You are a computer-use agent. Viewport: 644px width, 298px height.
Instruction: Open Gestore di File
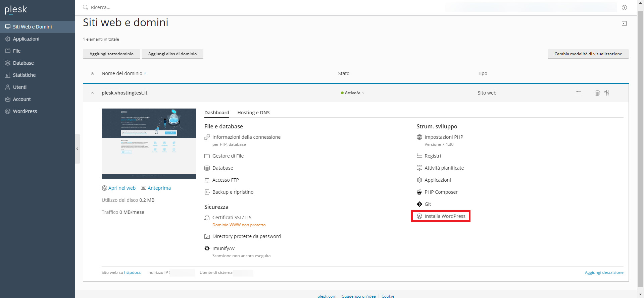click(x=228, y=156)
